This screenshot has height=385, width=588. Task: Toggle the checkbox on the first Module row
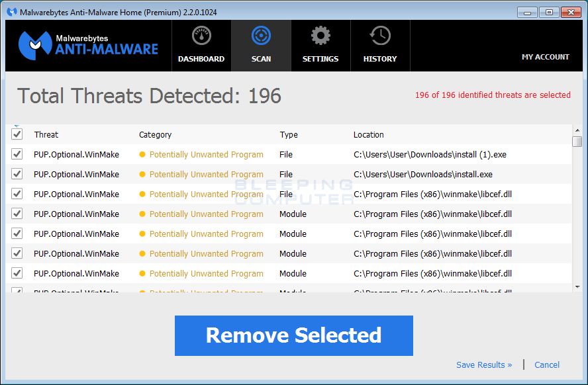coord(17,214)
